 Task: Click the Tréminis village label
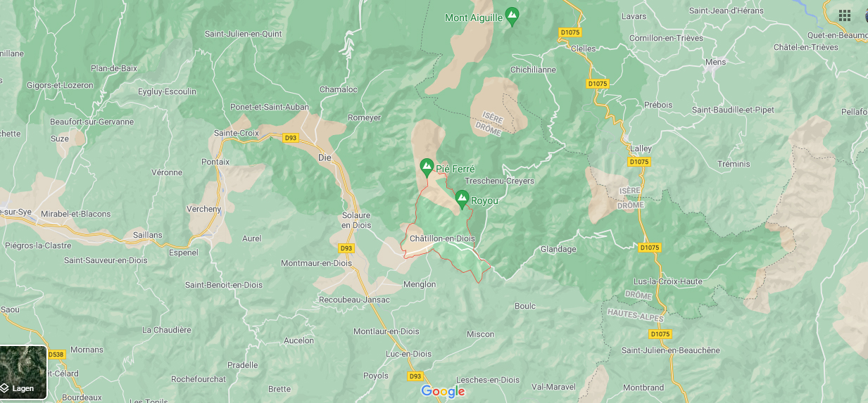coord(734,164)
